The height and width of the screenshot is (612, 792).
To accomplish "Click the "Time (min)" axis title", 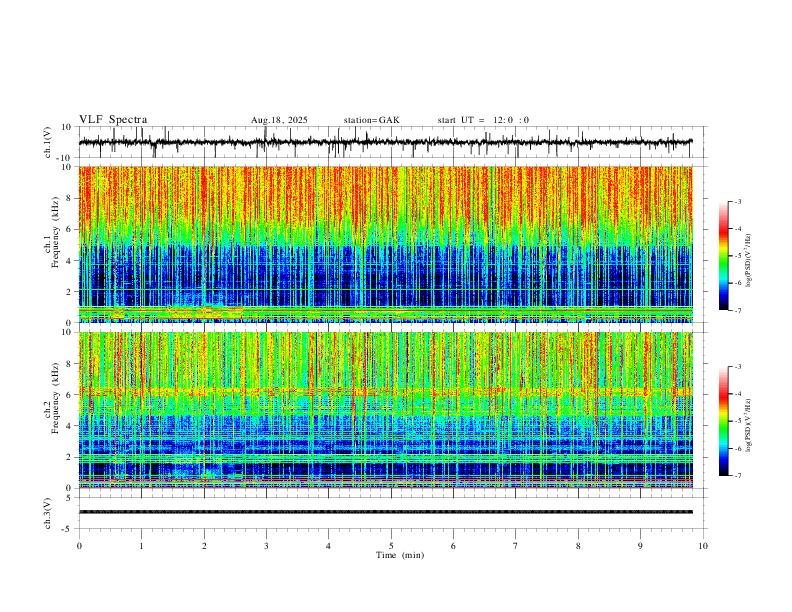I will pyautogui.click(x=400, y=555).
